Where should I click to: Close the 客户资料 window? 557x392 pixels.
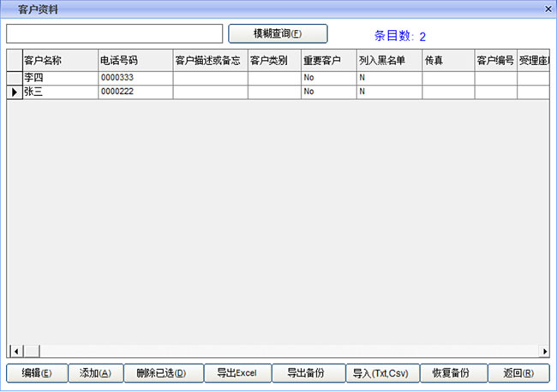click(548, 6)
